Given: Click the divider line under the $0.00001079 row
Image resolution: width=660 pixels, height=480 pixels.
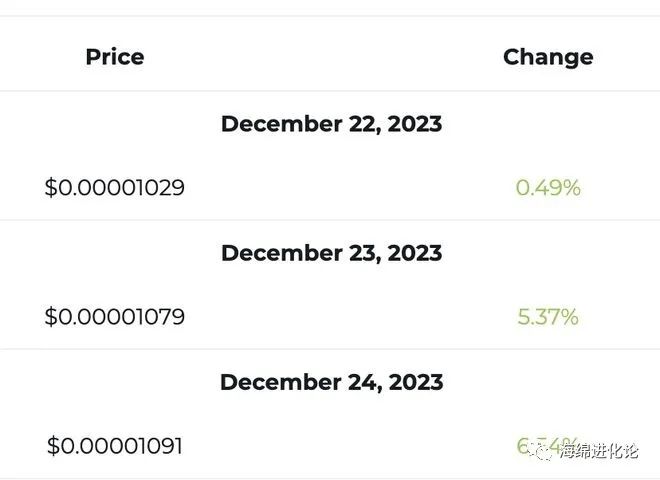Looking at the screenshot, I should click(x=330, y=349).
